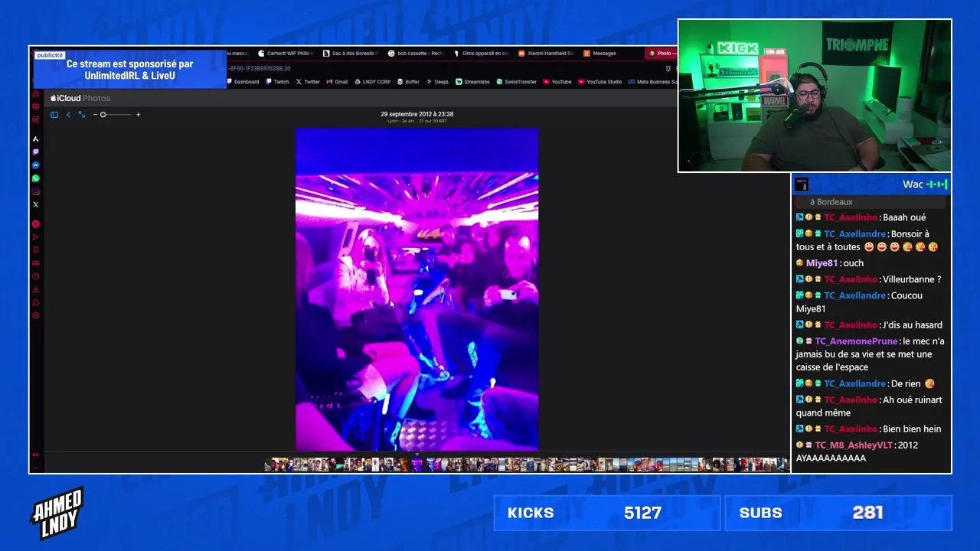Click the KICKS 5127 counter
This screenshot has height=551, width=980.
click(607, 513)
